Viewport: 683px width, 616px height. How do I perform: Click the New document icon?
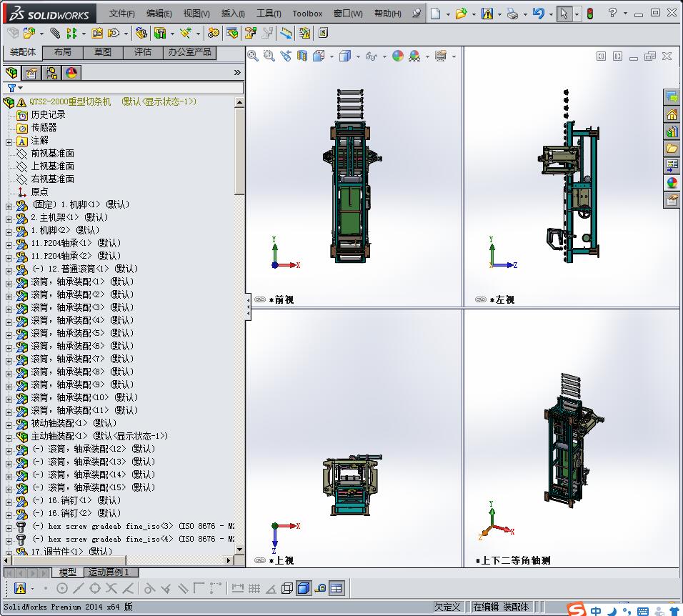click(x=435, y=14)
